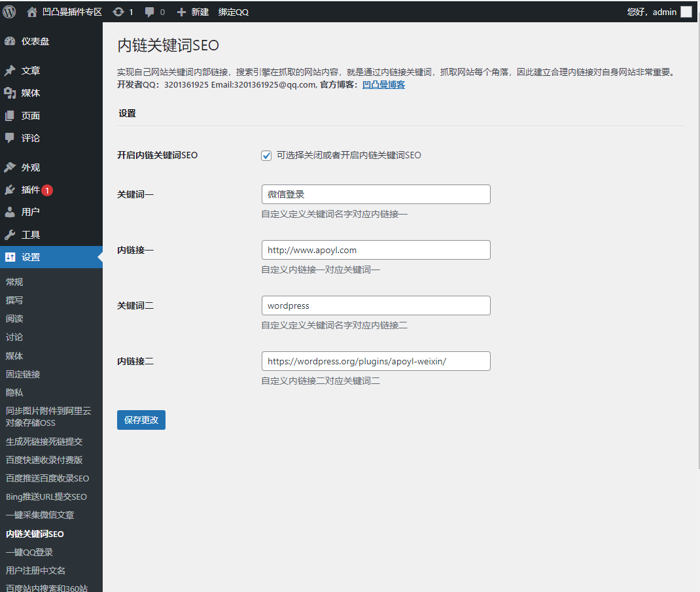Click the 保存更改 button
The image size is (700, 592).
141,420
